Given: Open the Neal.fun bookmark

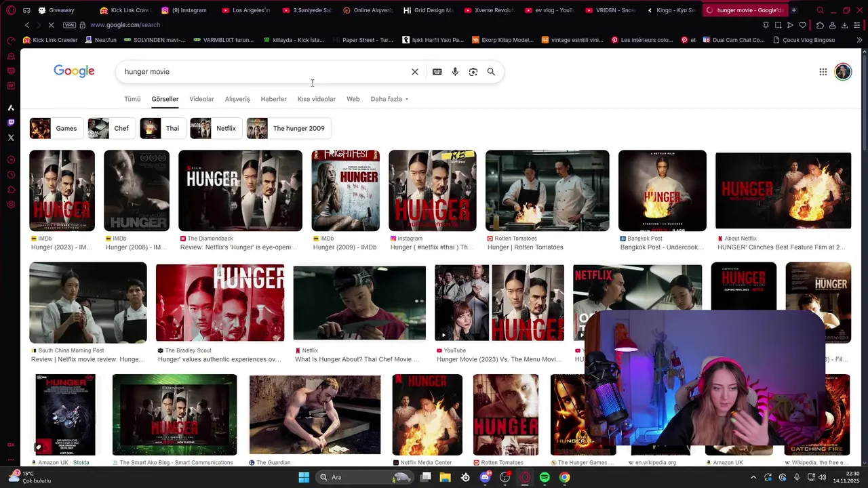Looking at the screenshot, I should tap(101, 40).
